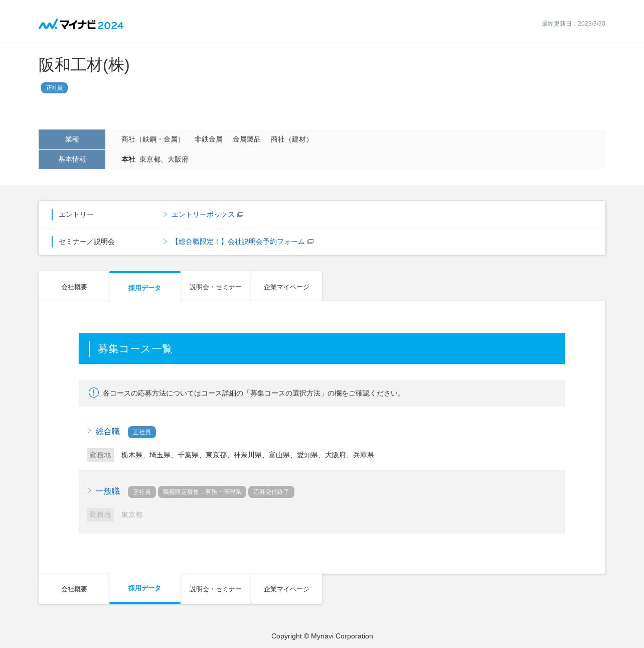
Task: Open the 一般職 course link
Action: tap(108, 491)
